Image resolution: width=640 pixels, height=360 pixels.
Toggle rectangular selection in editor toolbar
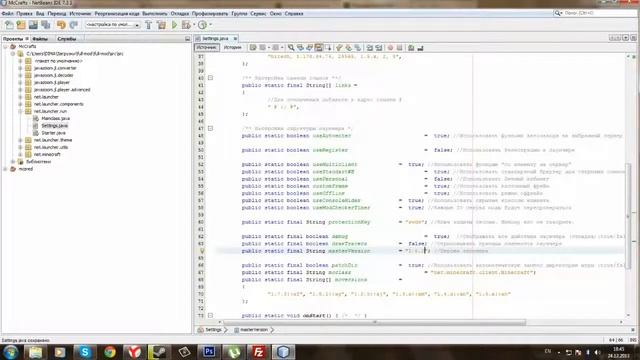328,48
